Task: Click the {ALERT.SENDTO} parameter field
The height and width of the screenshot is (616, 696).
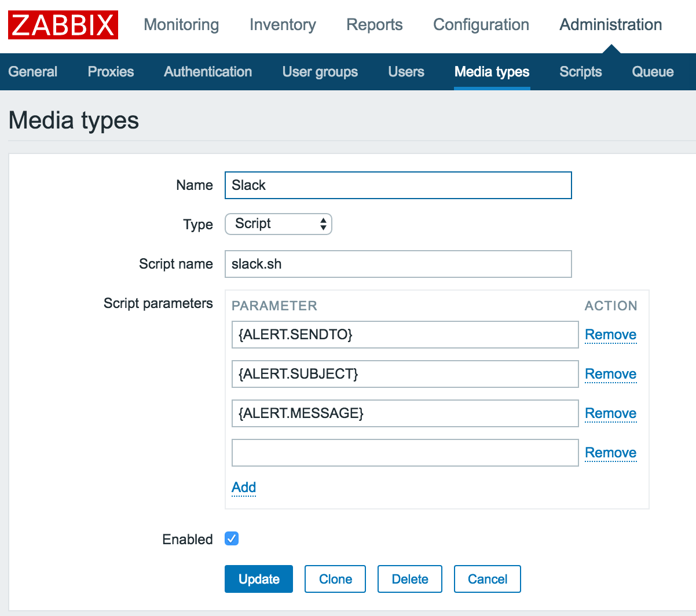Action: 405,335
